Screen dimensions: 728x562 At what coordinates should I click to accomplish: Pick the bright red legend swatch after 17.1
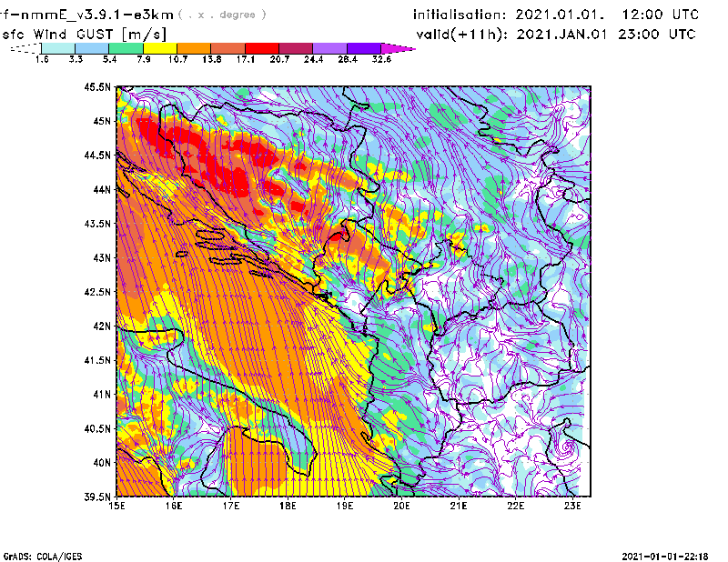point(262,48)
